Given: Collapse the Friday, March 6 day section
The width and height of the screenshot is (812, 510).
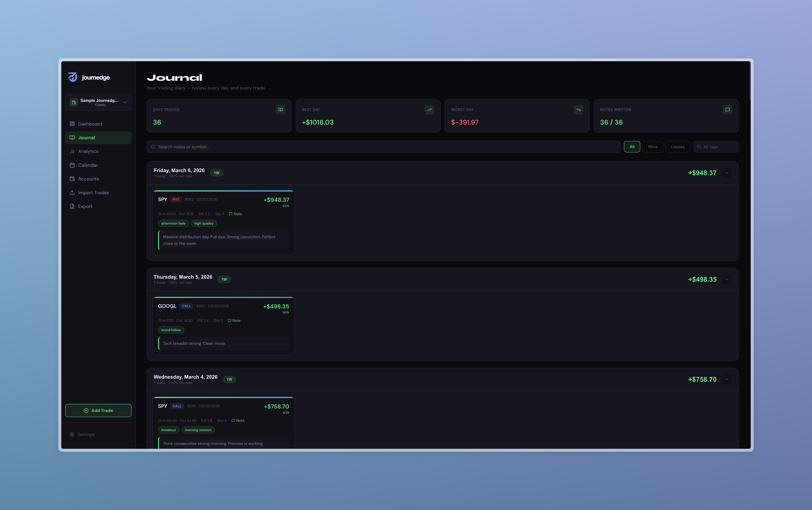Looking at the screenshot, I should tap(727, 173).
